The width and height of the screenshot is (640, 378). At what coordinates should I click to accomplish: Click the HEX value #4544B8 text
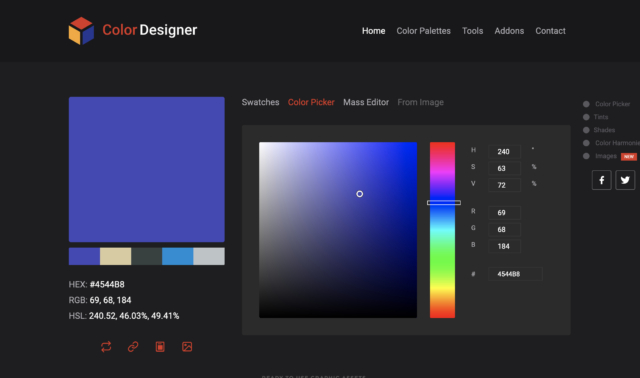click(x=107, y=285)
